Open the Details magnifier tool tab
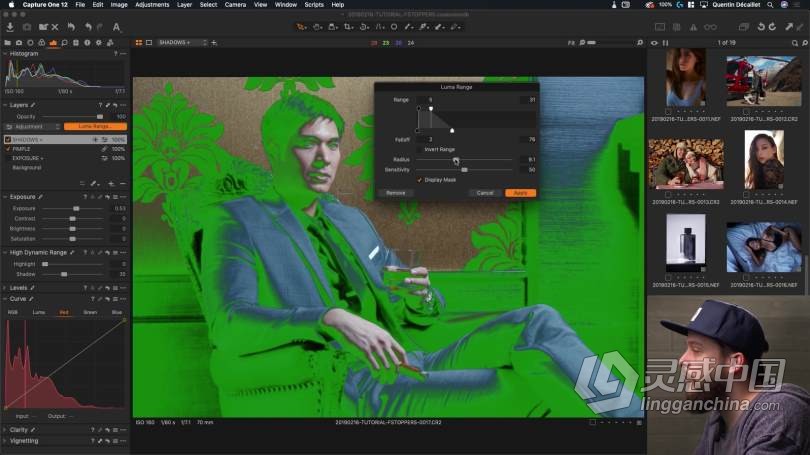 64,43
